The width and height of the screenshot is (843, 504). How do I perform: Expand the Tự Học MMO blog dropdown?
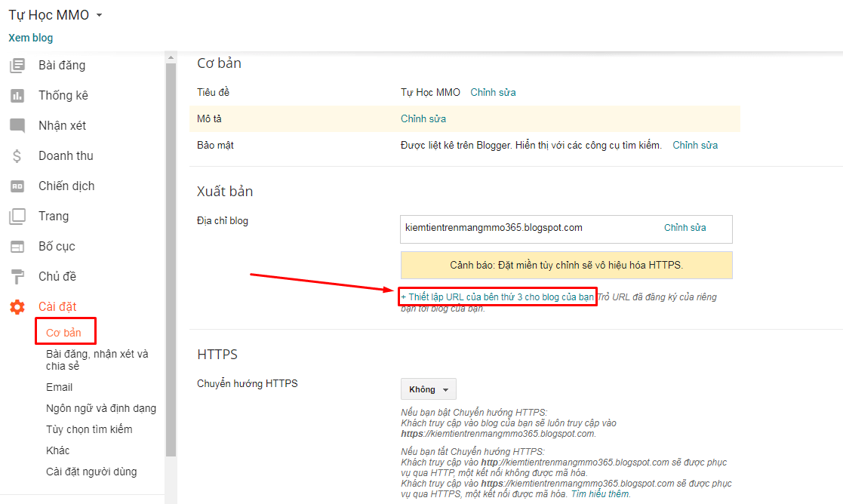tap(99, 15)
